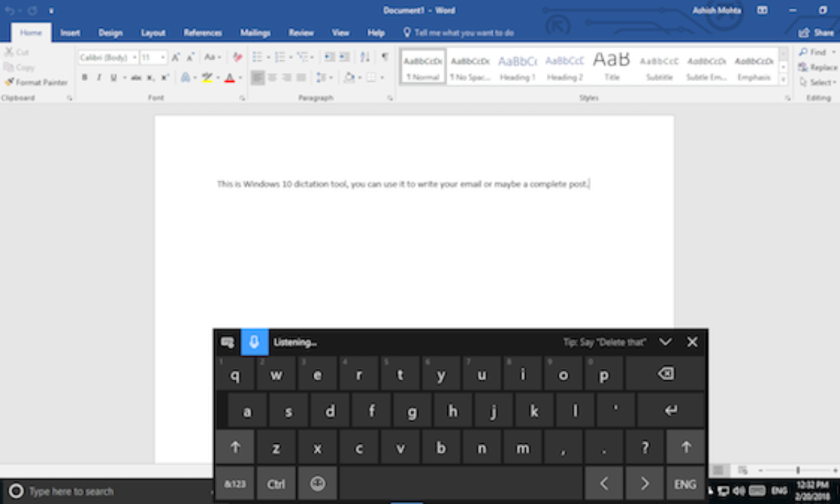Click the network icon in system tray
The width and height of the screenshot is (840, 504).
tap(724, 491)
